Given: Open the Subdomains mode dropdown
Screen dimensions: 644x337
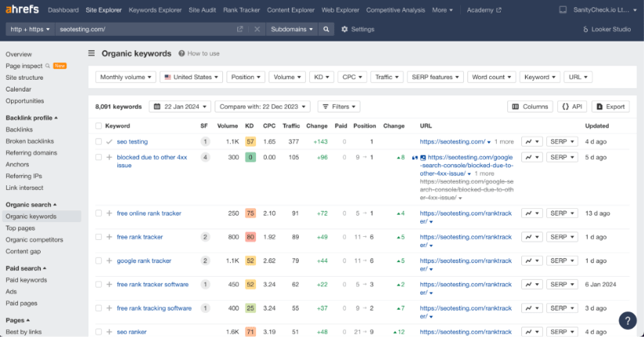Looking at the screenshot, I should click(292, 29).
